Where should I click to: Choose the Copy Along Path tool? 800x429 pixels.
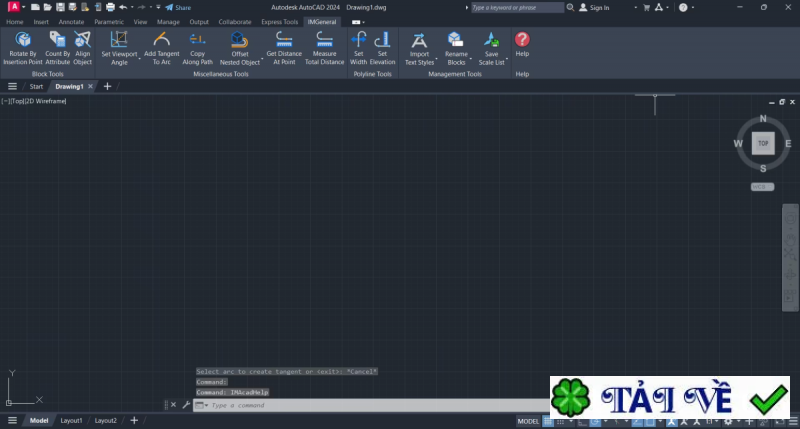(198, 47)
